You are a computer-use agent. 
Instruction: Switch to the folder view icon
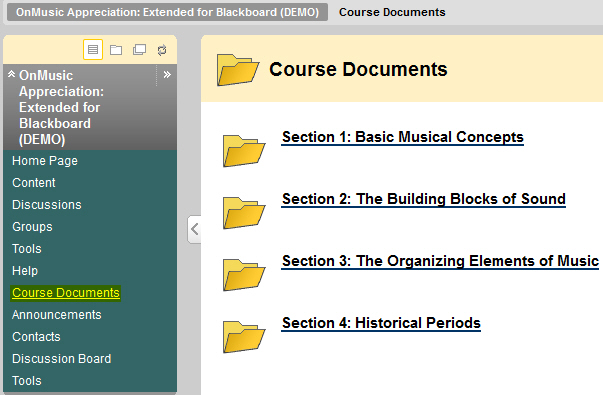point(116,50)
